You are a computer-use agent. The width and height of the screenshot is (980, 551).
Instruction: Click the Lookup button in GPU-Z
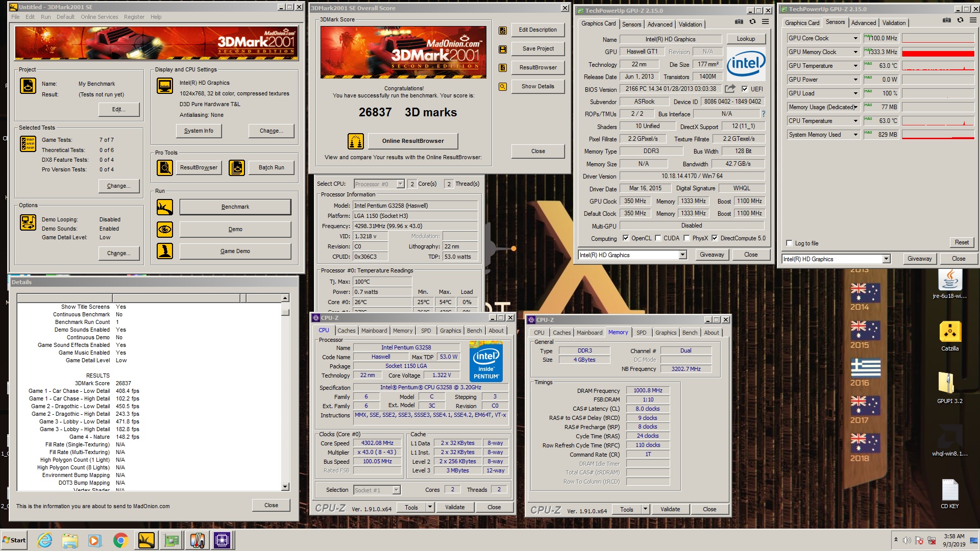point(745,39)
